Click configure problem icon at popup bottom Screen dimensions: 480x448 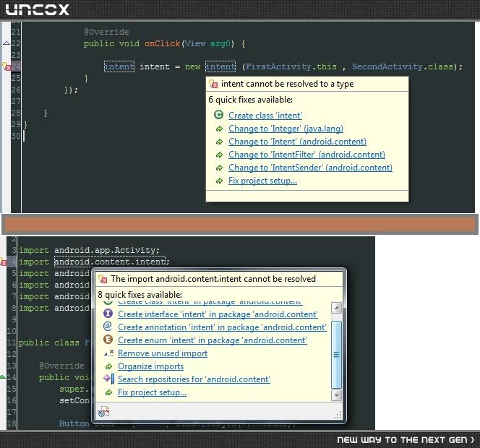(104, 411)
